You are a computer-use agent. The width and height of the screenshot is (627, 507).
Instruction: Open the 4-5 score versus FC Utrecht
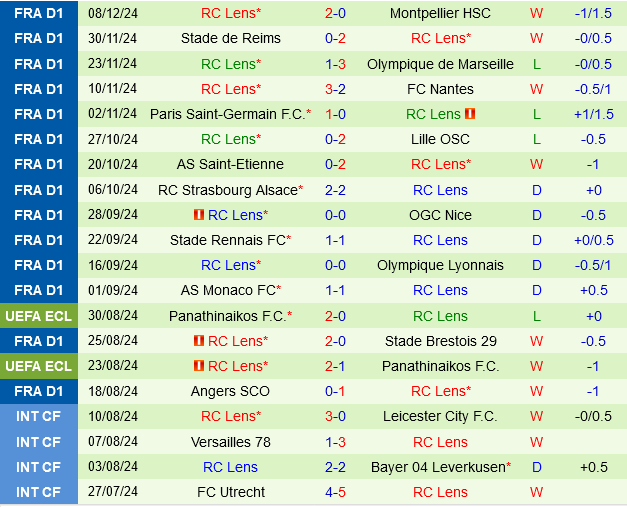coord(335,492)
